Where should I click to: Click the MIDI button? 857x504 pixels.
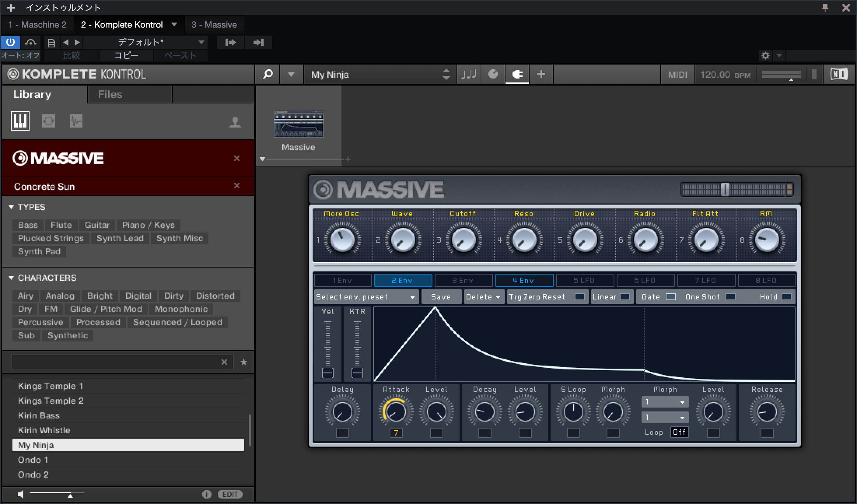(677, 74)
